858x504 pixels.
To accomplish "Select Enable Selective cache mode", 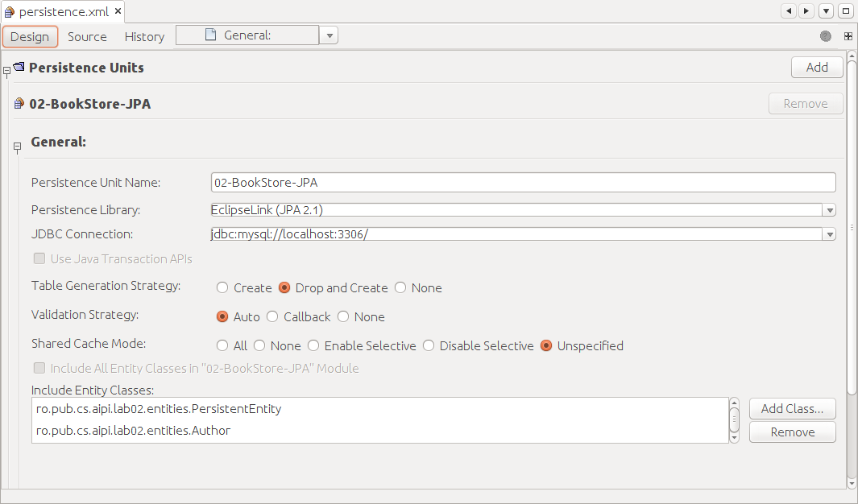I will [313, 345].
